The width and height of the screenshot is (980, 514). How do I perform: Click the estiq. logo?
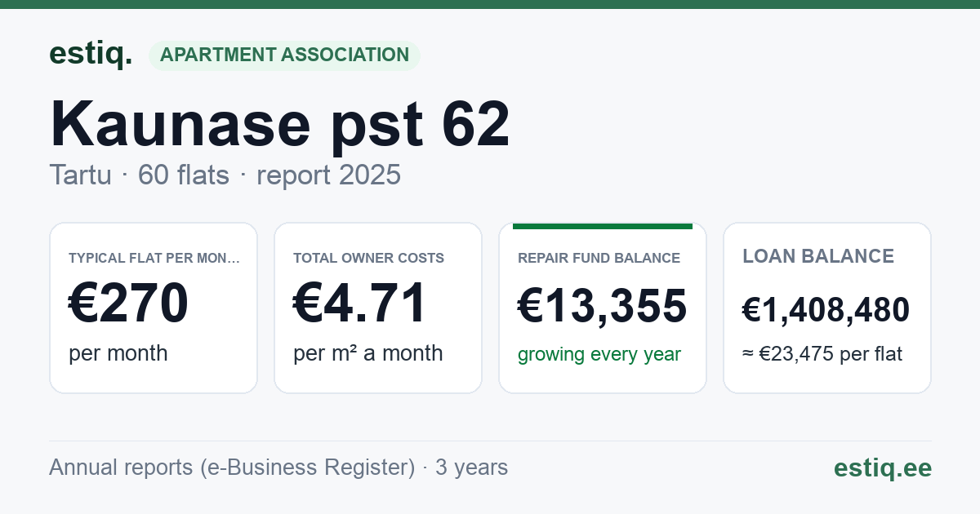tap(91, 55)
